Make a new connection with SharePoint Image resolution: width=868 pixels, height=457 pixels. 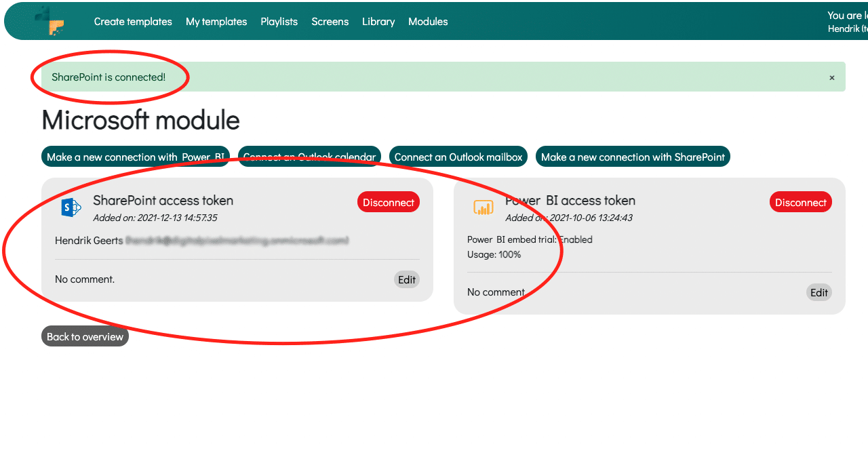(633, 157)
